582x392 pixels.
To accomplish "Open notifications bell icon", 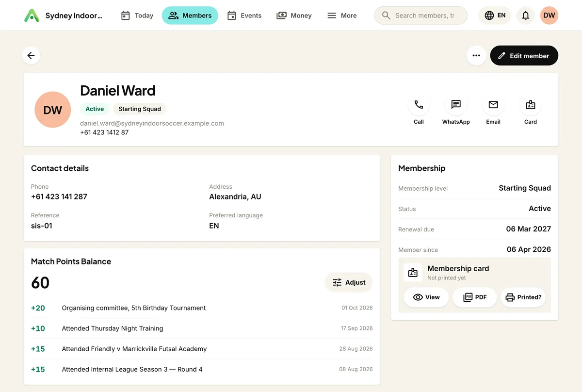I will (525, 16).
